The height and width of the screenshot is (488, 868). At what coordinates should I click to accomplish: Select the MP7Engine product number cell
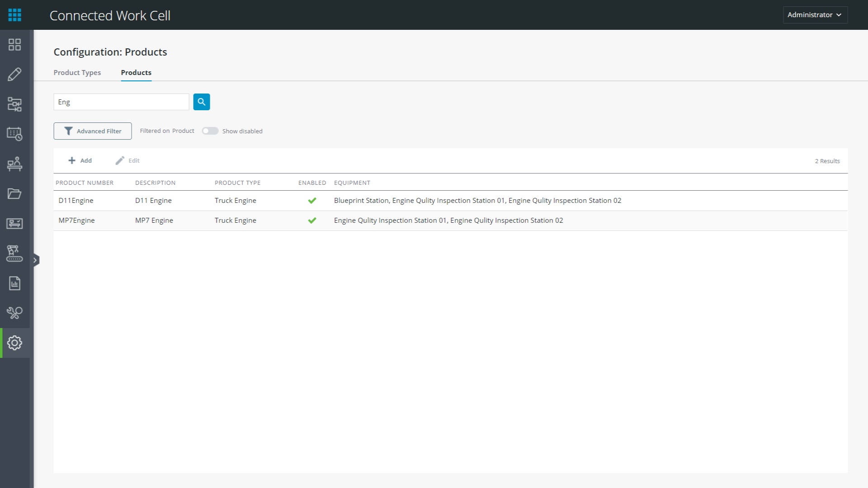[76, 221]
